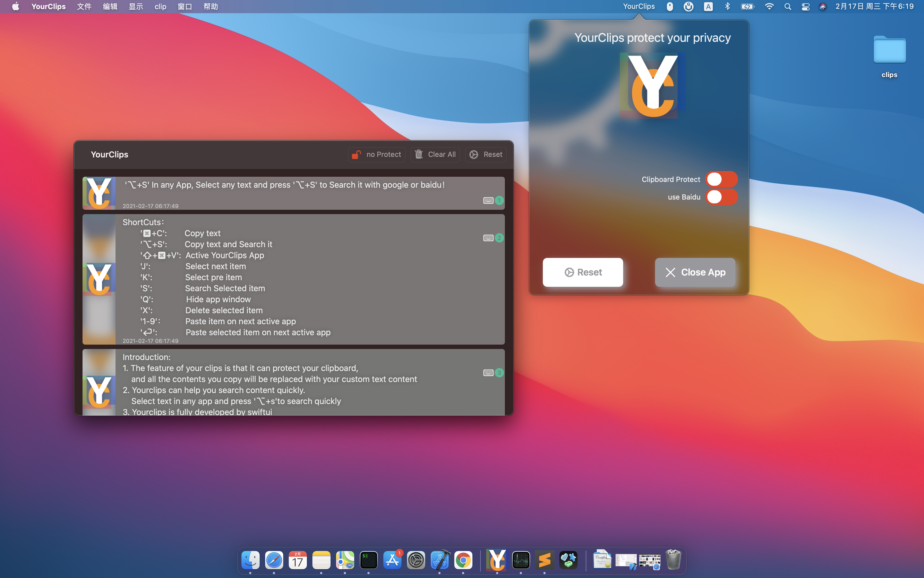
Task: Open the 编辑 menu
Action: point(110,6)
